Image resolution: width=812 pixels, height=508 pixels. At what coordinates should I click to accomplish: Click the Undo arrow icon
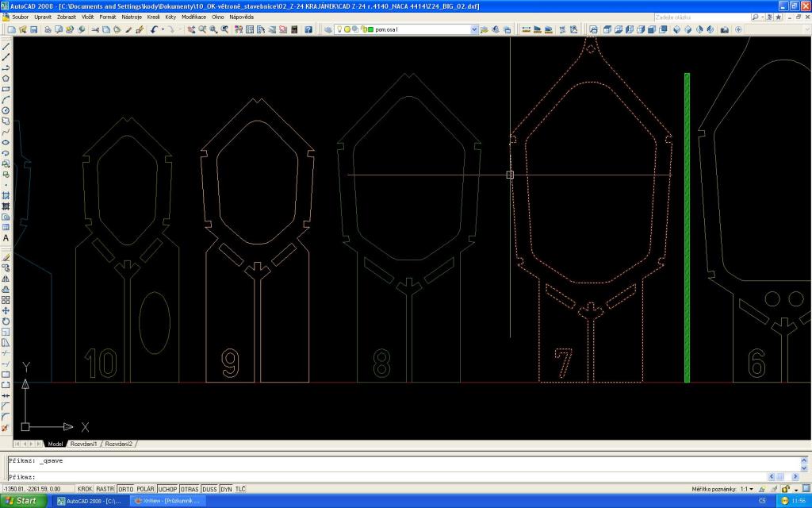pos(154,29)
